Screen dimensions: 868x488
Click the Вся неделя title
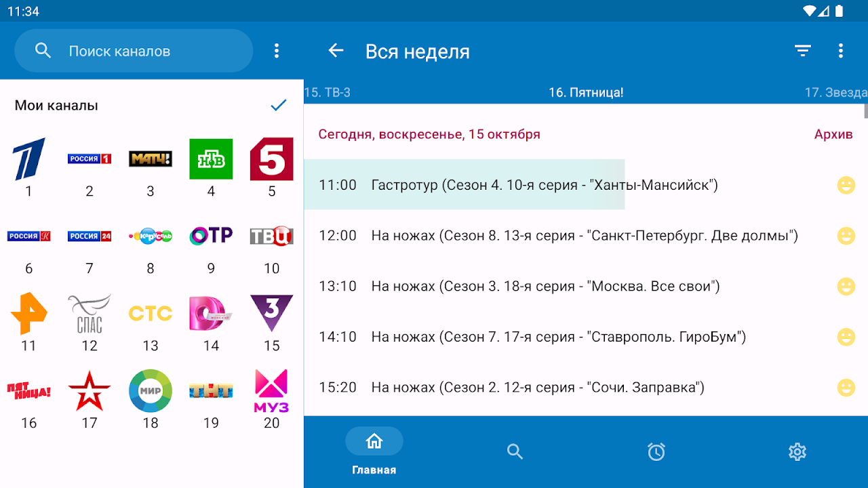(x=418, y=52)
